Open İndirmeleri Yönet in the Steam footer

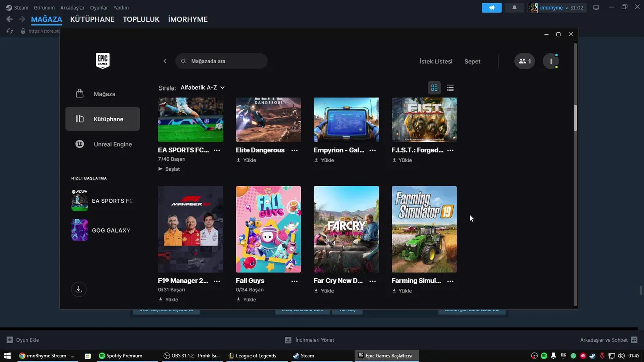click(x=309, y=340)
